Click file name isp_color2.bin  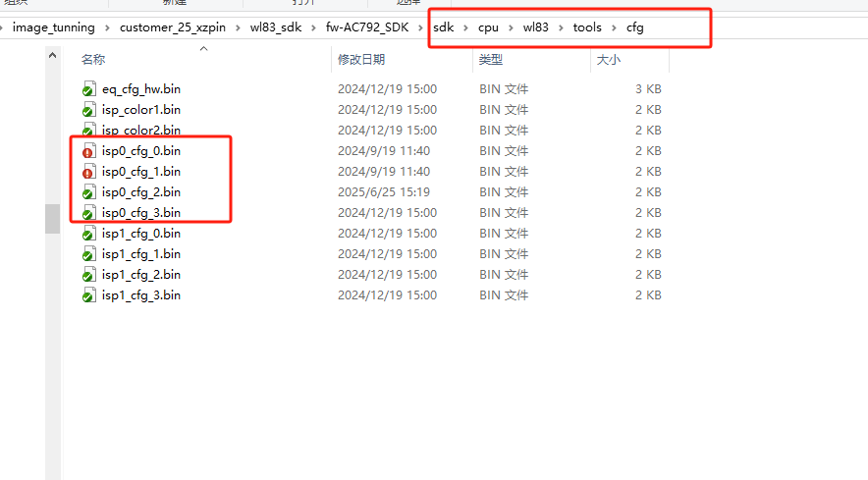[141, 131]
